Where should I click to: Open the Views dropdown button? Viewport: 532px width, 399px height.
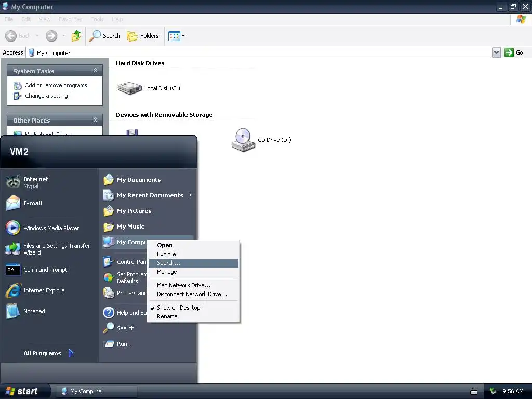(177, 36)
